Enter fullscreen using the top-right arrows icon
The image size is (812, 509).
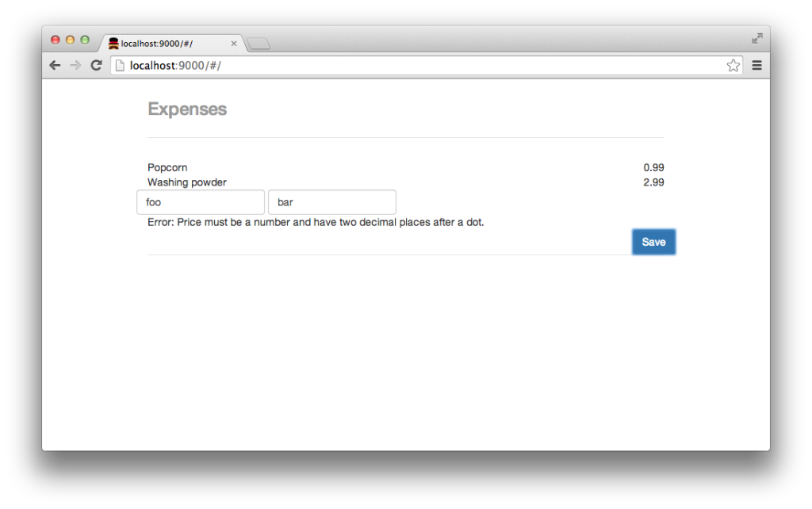coord(757,38)
